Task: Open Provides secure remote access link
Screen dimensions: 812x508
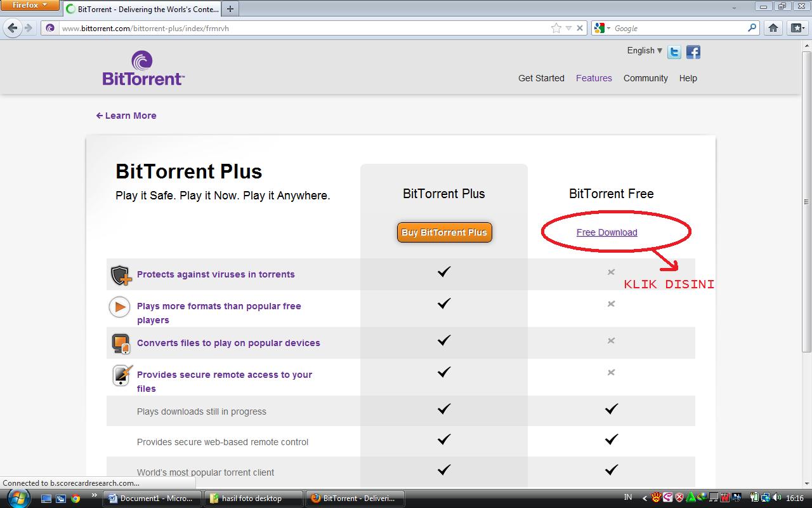Action: (x=225, y=382)
